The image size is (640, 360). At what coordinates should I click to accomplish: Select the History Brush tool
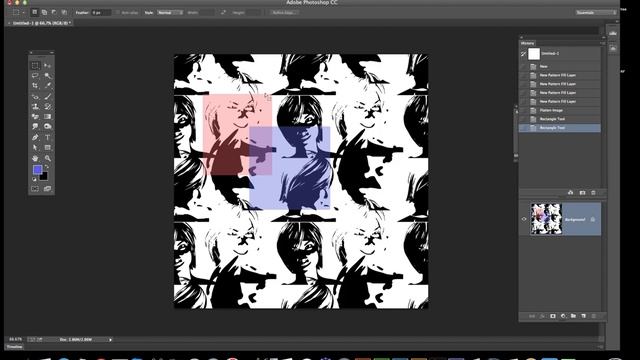(x=48, y=107)
